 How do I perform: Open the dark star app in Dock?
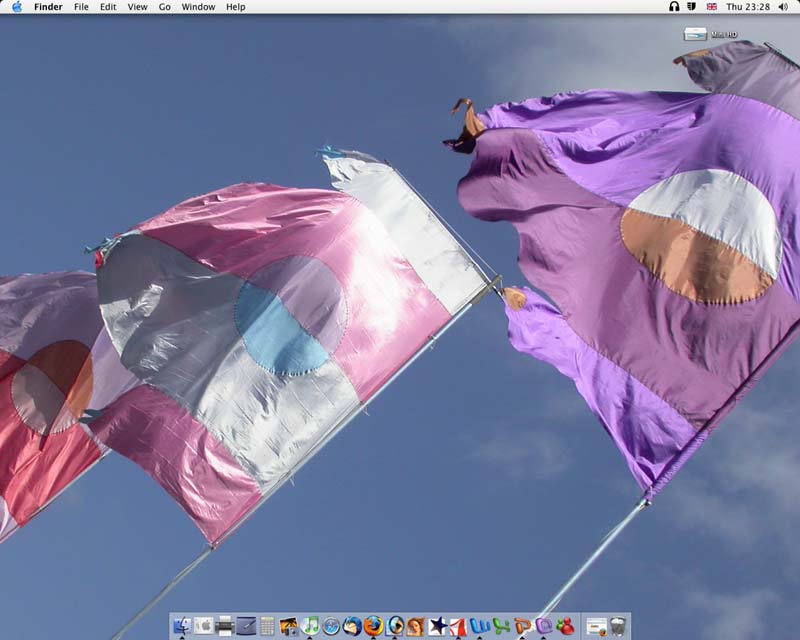coord(437,626)
